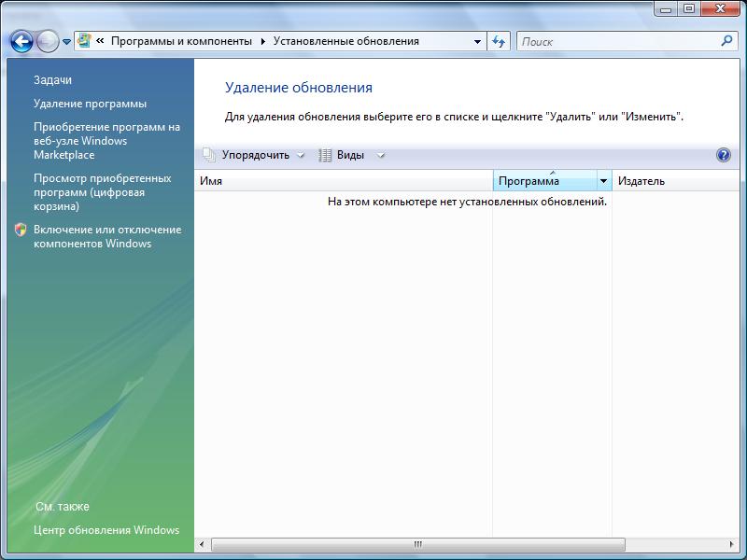Click the Back navigation arrow
The image size is (747, 560).
point(21,41)
